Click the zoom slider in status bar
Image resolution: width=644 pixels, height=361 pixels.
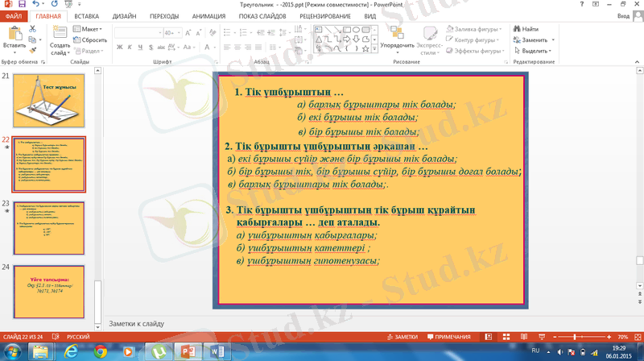(x=575, y=336)
